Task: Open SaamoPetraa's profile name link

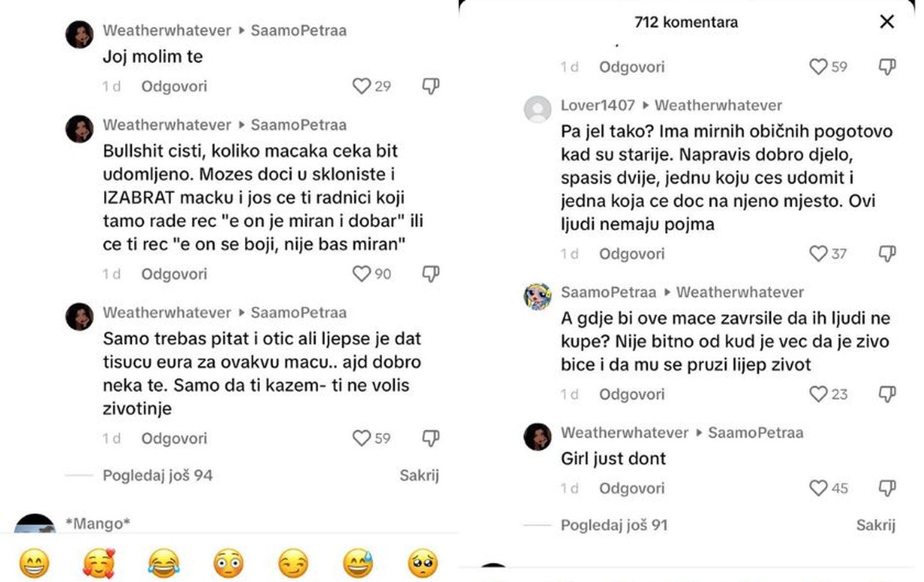Action: pos(608,292)
